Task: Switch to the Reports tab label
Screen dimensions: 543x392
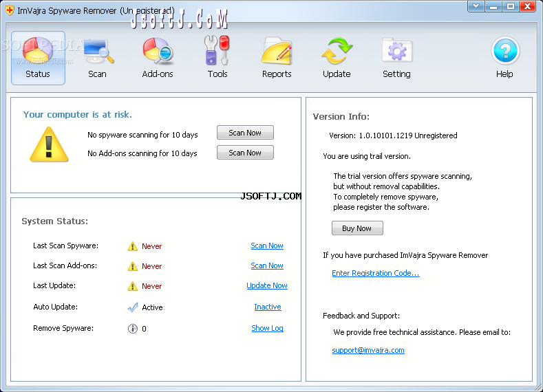Action: pos(277,74)
